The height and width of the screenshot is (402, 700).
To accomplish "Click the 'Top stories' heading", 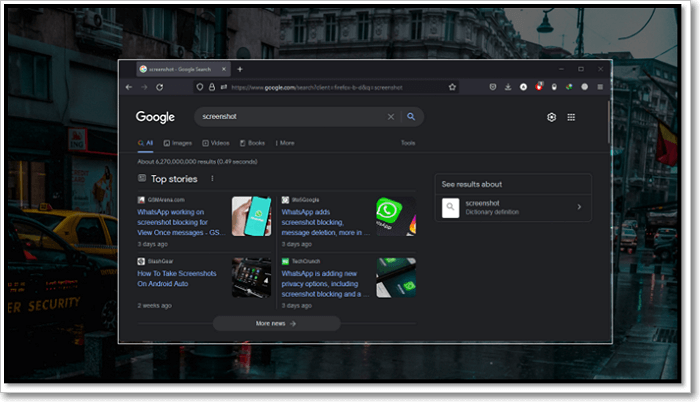I will (x=174, y=179).
